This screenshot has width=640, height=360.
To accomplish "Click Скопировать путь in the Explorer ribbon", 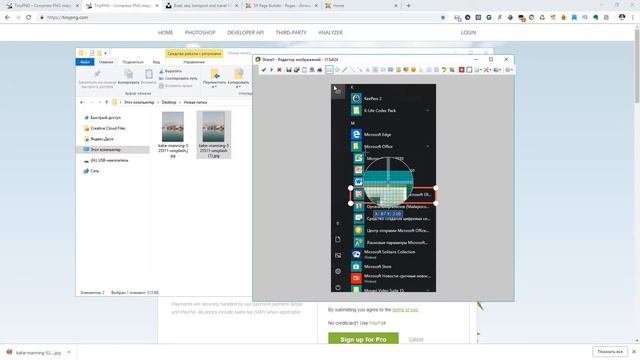I will point(178,78).
